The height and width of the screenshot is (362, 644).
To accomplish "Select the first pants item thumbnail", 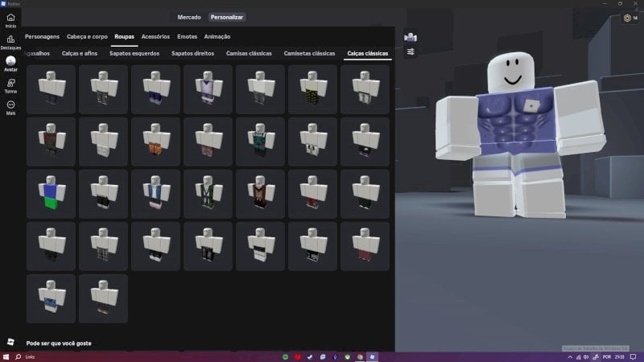I will [x=51, y=88].
